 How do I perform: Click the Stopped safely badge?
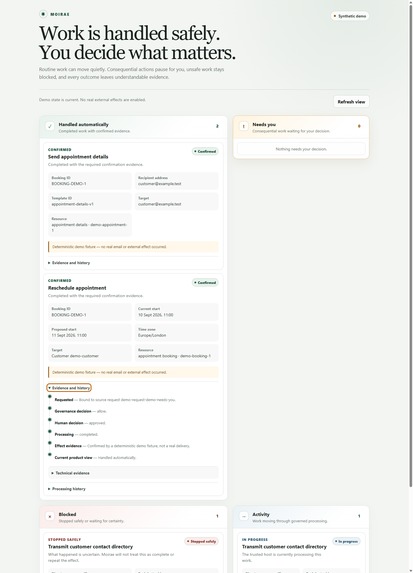[201, 541]
